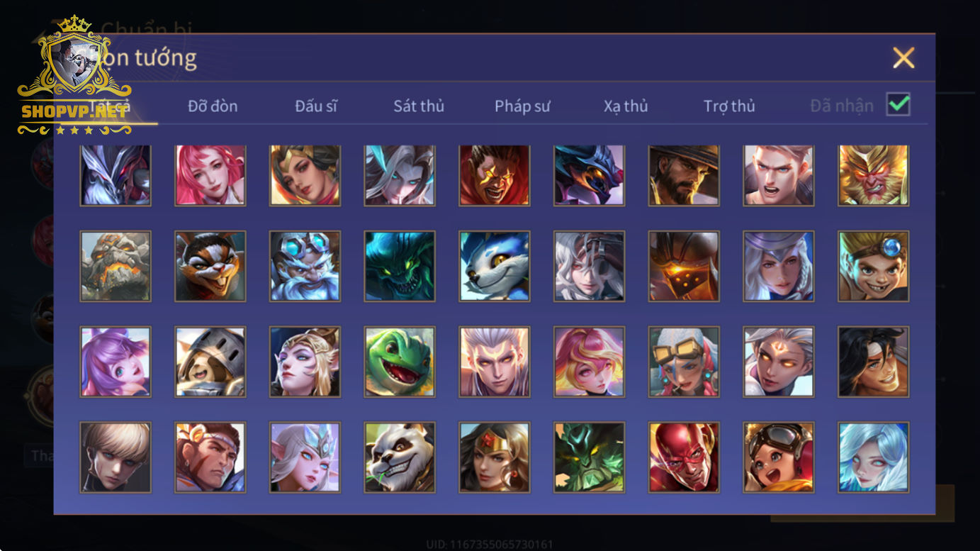Show the Pháp sư heroes tab
Screen dimensions: 980x551
(522, 106)
